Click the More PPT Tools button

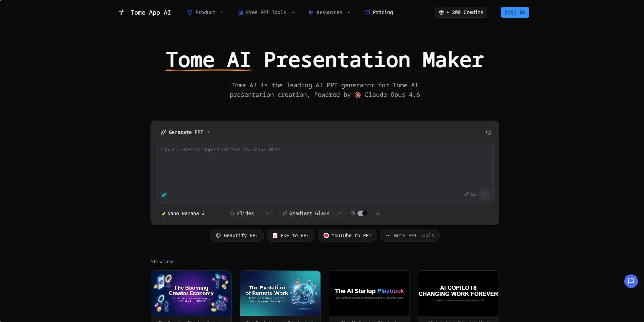coord(410,235)
